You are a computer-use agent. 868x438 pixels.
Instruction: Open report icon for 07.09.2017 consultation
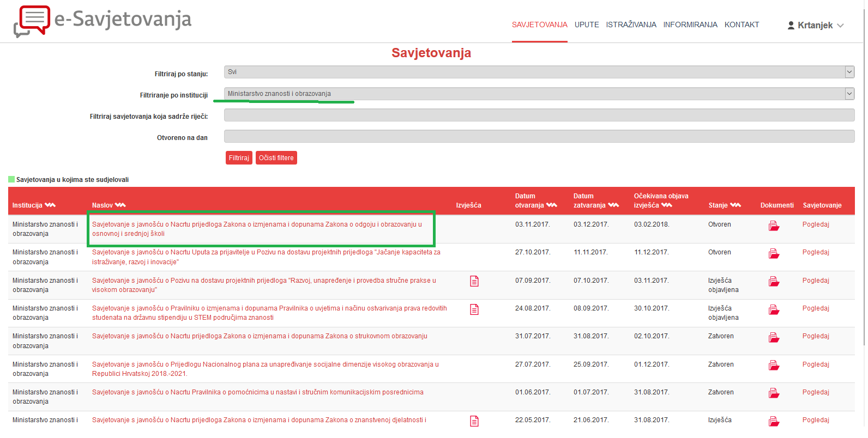pyautogui.click(x=474, y=281)
